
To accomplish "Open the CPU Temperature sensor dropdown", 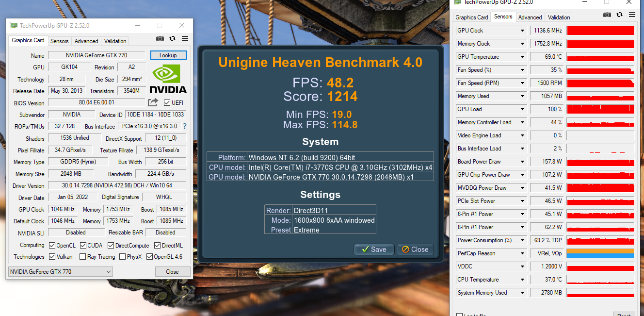I will coord(522,280).
